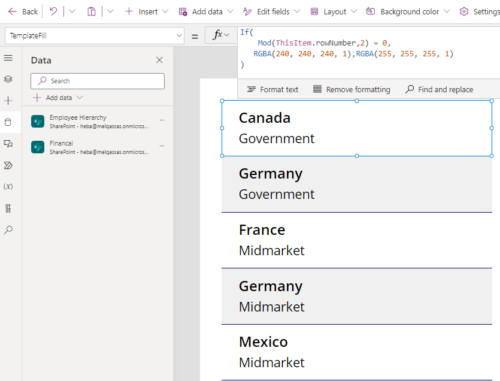Viewport: 500px width, 381px height.
Task: Open the Background color picker
Action: (x=408, y=12)
